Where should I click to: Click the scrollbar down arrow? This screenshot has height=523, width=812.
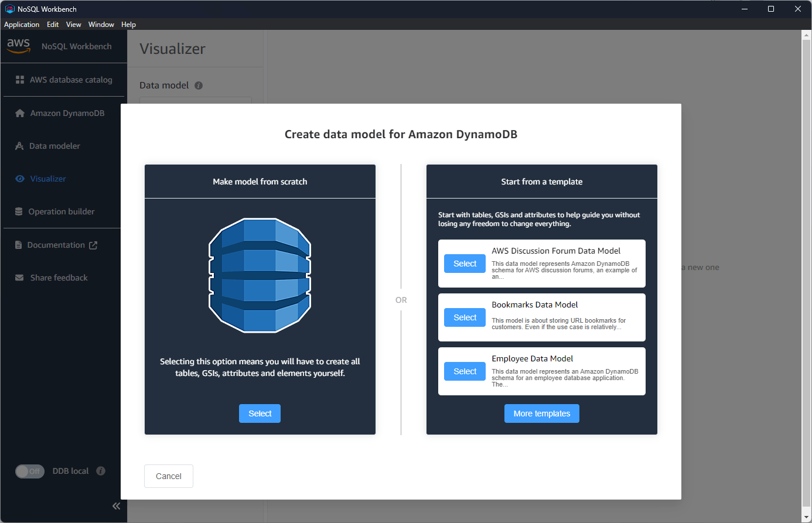tap(806, 517)
